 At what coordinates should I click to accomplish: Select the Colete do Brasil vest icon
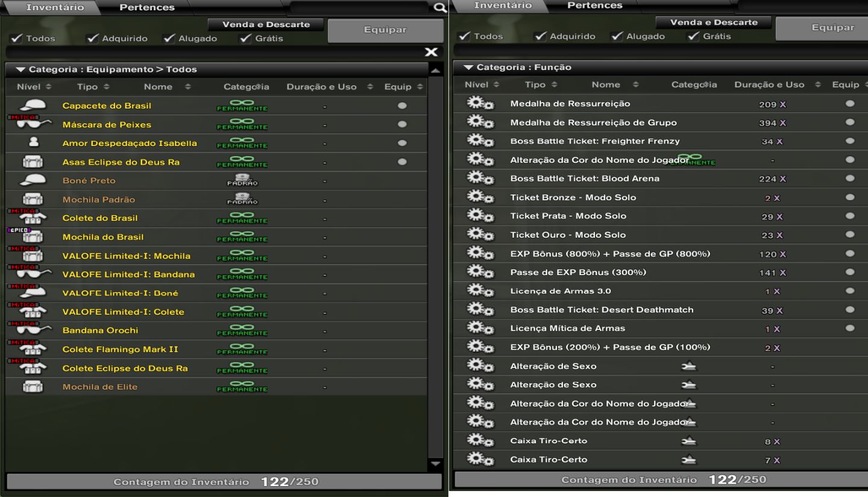point(33,218)
